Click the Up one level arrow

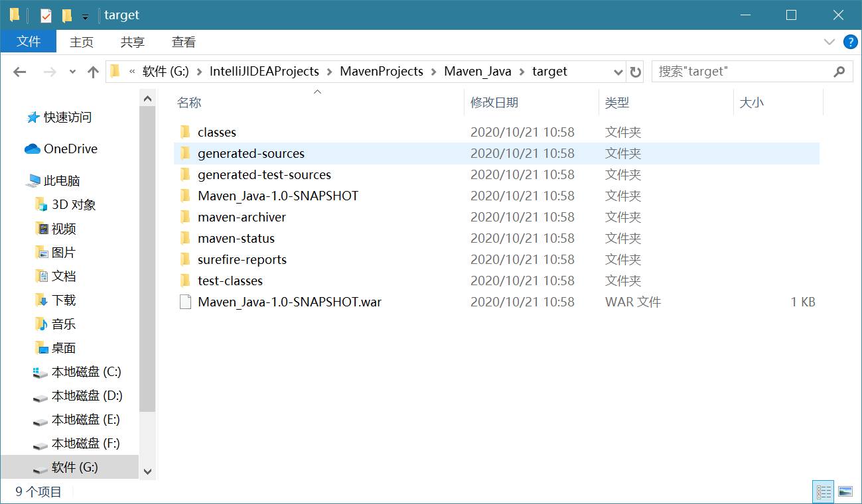(x=93, y=72)
